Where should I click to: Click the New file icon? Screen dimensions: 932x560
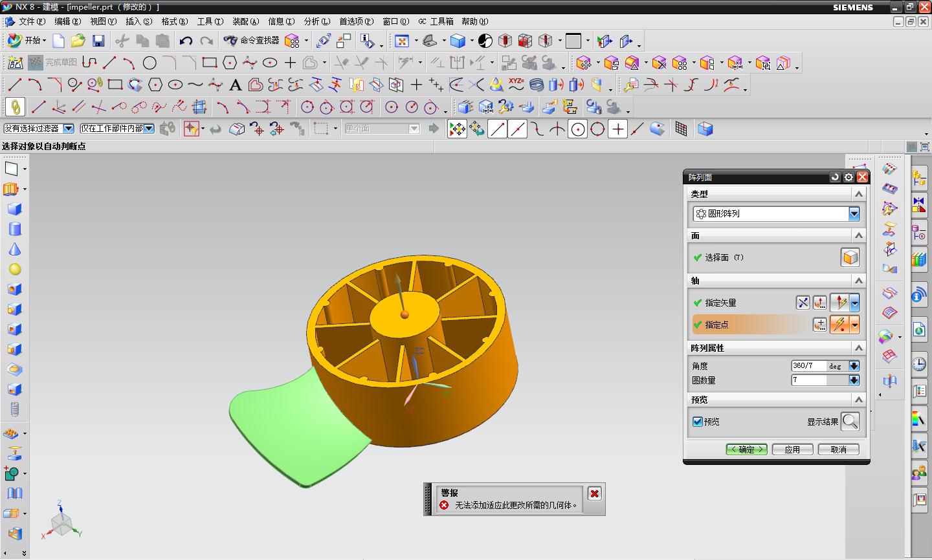(x=58, y=41)
